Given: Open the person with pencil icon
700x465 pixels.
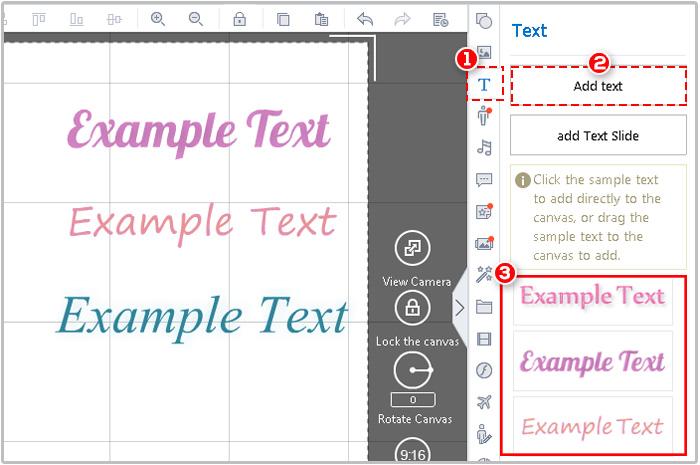Looking at the screenshot, I should [484, 434].
